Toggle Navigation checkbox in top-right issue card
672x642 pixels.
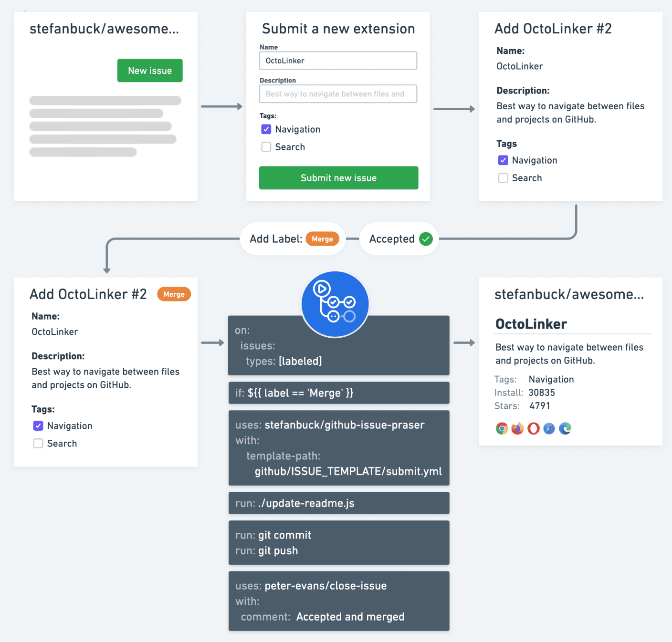coord(503,160)
